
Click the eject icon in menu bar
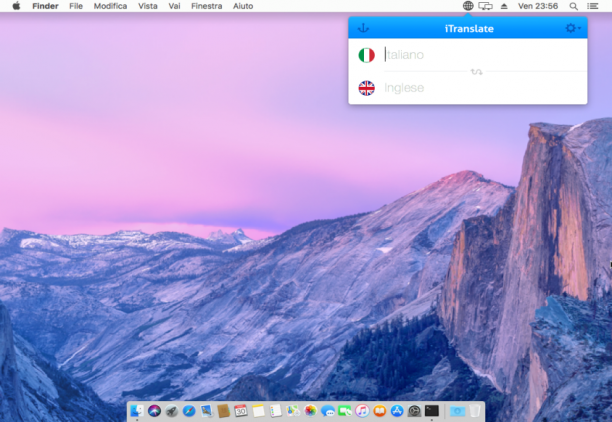[x=504, y=6]
